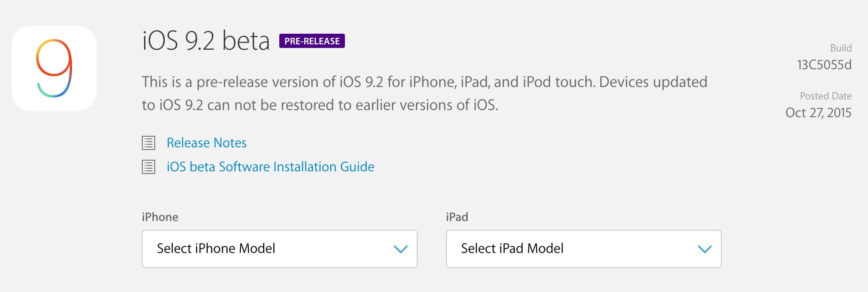Click the iOS 9 logo icon
The height and width of the screenshot is (292, 868).
[54, 68]
